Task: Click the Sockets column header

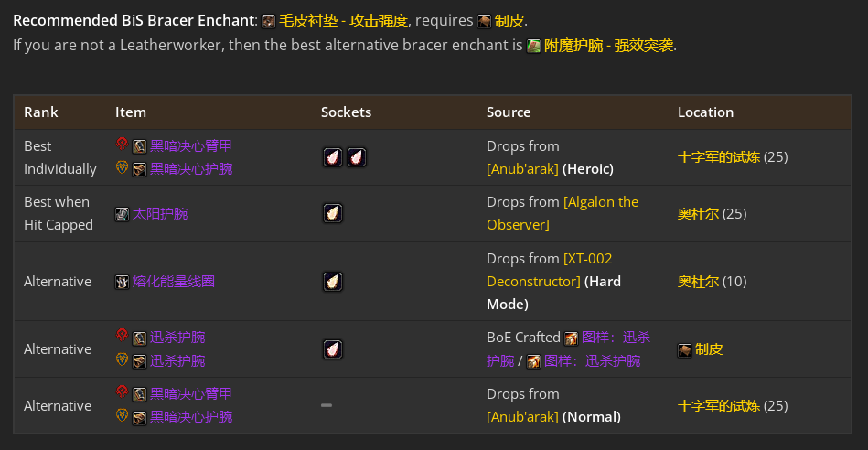Action: [346, 112]
